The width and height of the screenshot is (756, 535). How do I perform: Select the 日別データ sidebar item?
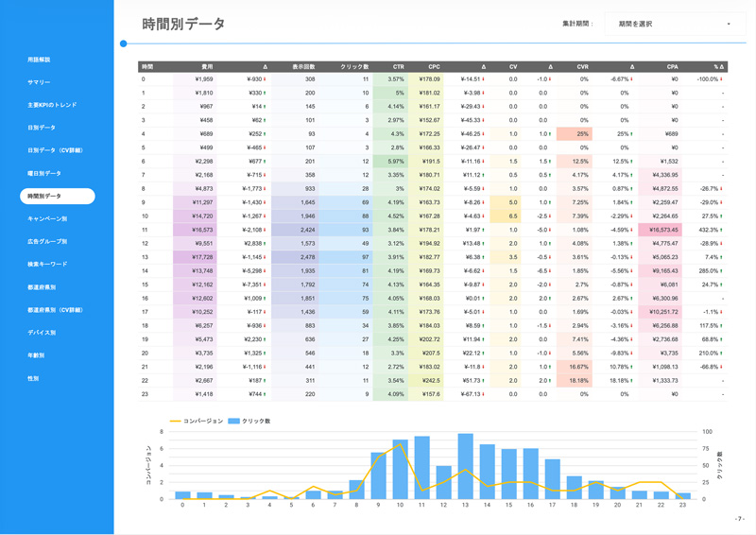(x=41, y=128)
